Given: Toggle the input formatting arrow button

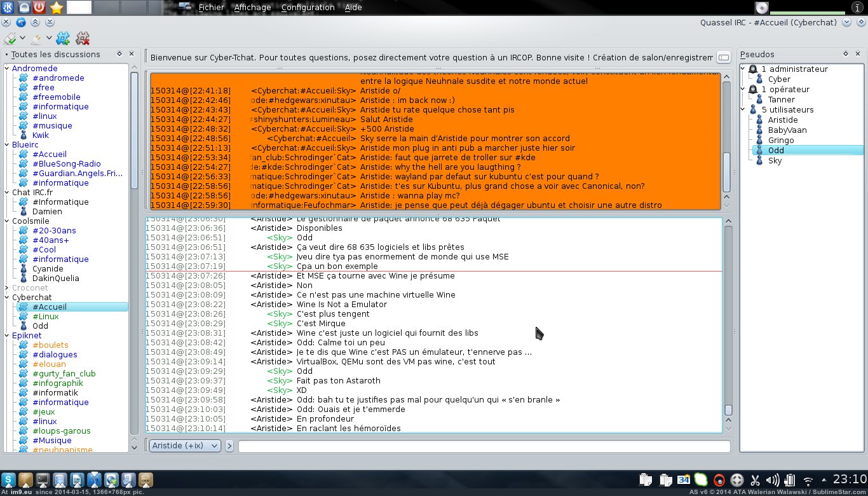Looking at the screenshot, I should pos(229,446).
